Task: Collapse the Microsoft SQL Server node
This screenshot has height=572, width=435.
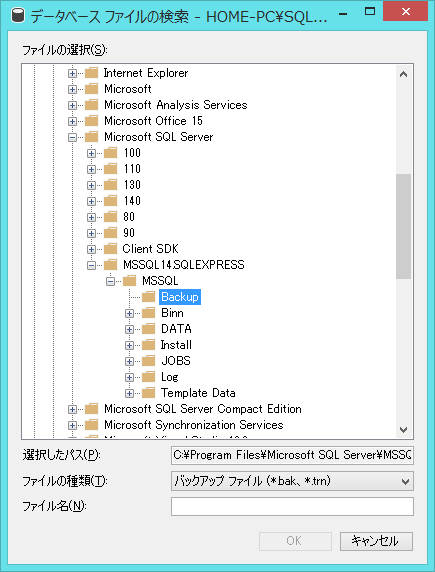Action: [72, 137]
